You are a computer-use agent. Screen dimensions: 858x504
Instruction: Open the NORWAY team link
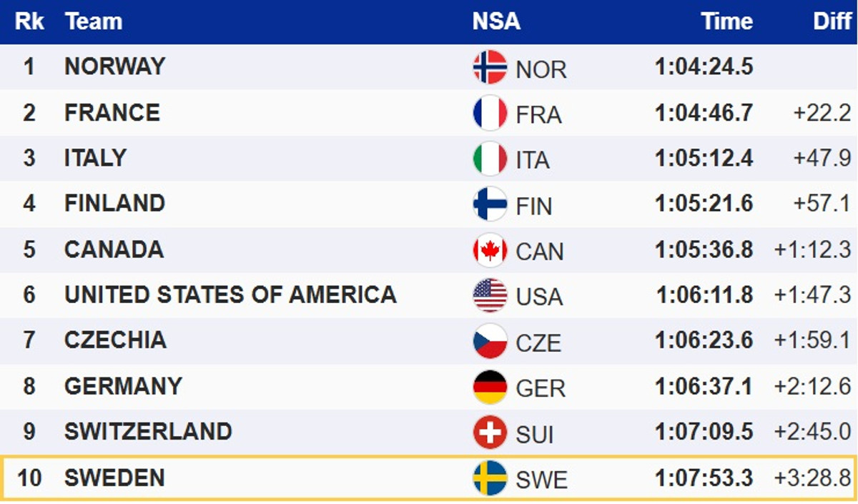[114, 66]
